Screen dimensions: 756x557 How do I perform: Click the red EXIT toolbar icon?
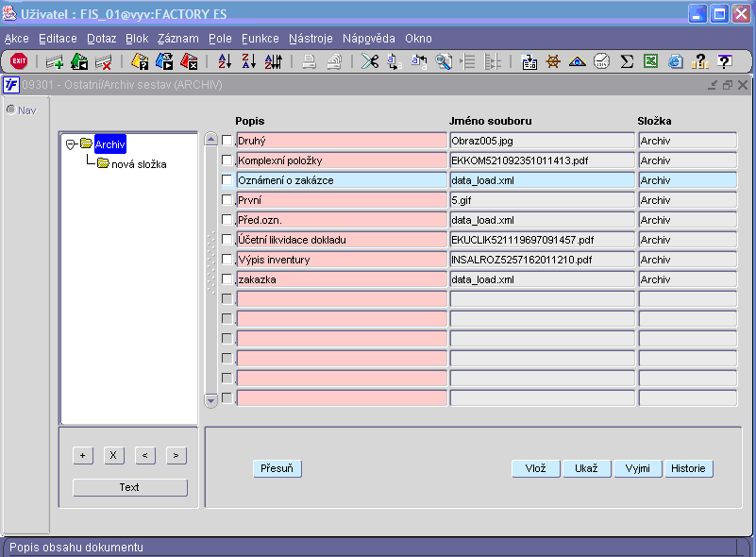(19, 61)
